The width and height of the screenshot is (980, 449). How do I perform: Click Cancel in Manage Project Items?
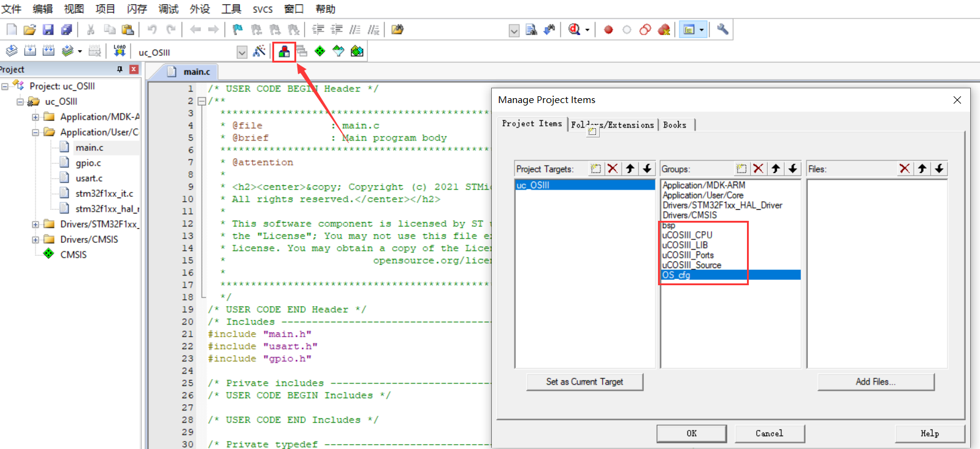770,433
